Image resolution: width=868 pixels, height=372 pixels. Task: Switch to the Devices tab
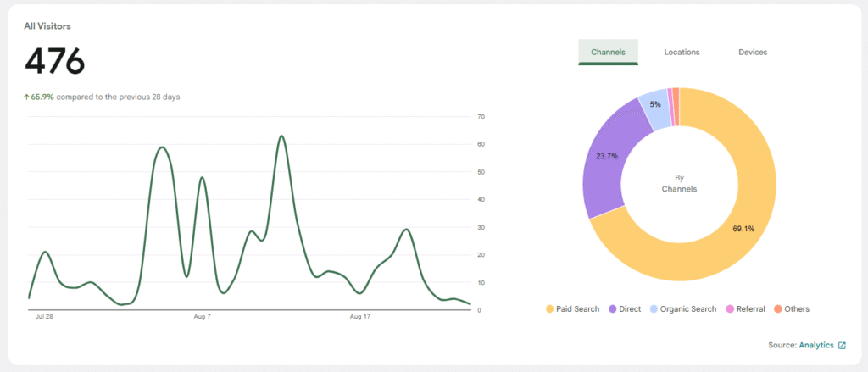coord(752,53)
